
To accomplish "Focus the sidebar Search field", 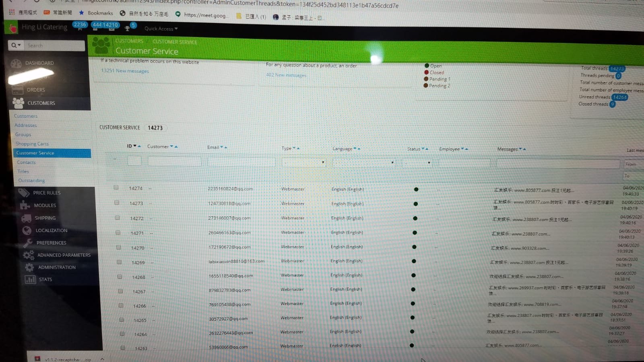I will click(55, 45).
